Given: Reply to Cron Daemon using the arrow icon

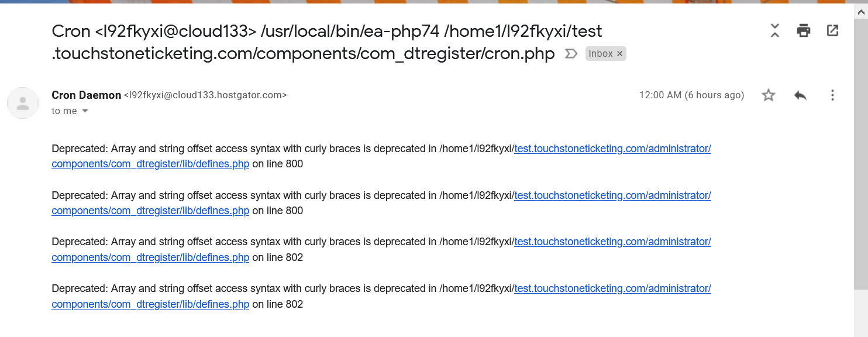Looking at the screenshot, I should point(800,95).
